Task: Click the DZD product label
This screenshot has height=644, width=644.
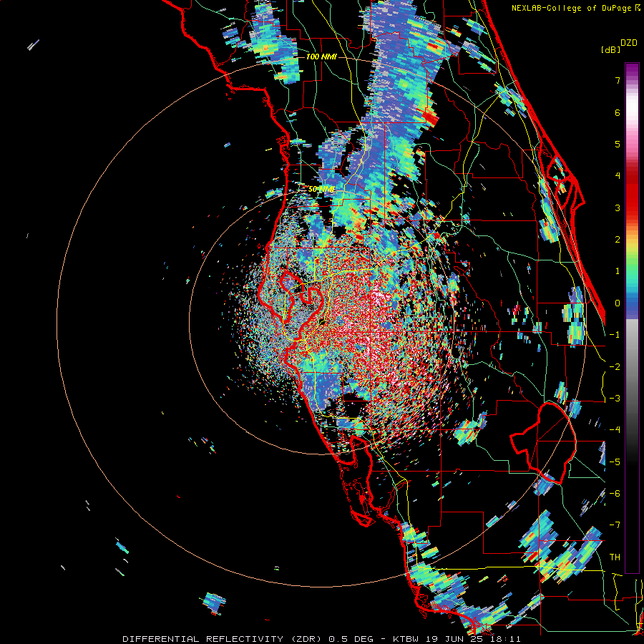Action: pos(628,43)
